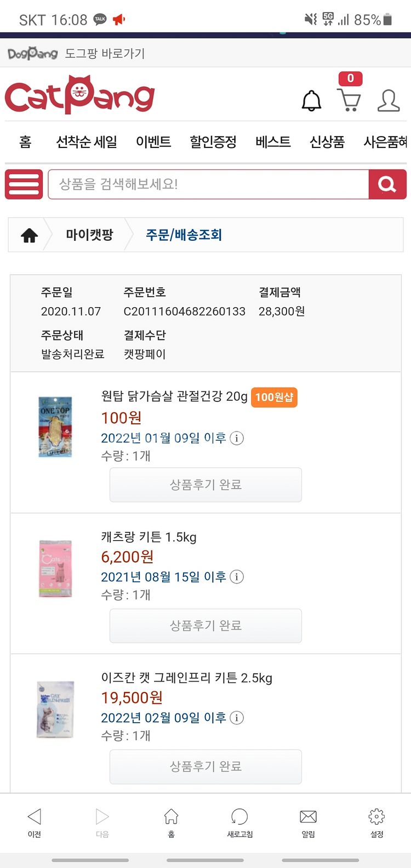Show info for the 2022년 02월 09일 date
Screen dimensions: 411x868
pyautogui.click(x=237, y=718)
